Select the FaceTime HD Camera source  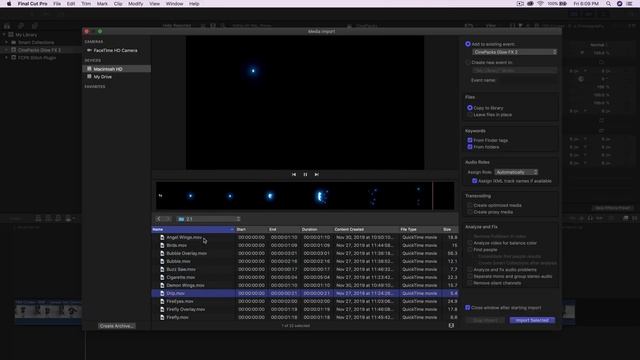click(116, 50)
